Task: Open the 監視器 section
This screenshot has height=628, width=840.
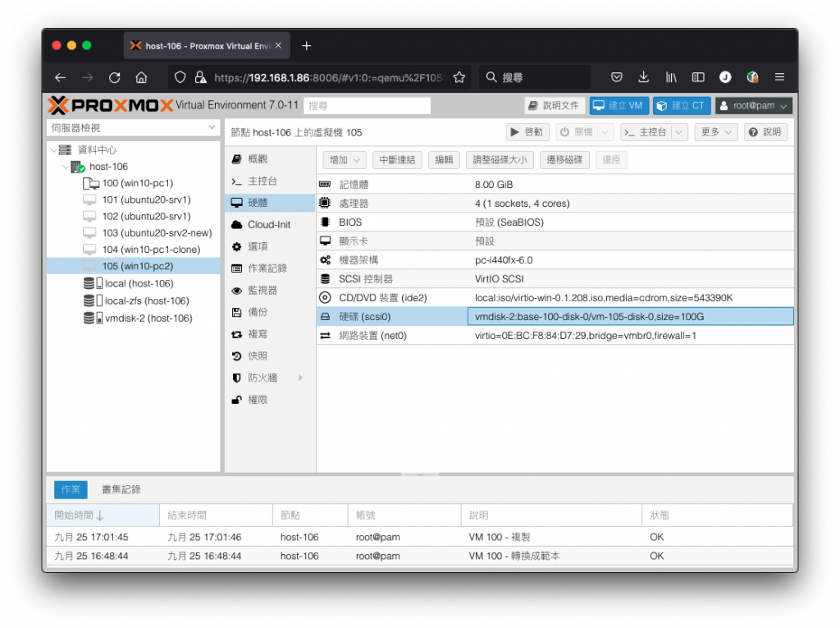Action: tap(270, 290)
